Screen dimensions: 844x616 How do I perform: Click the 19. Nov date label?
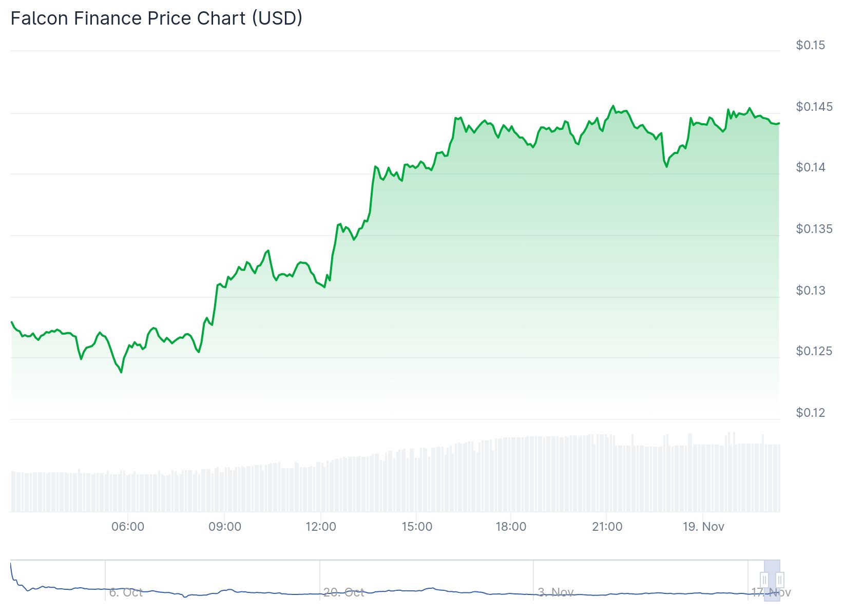(703, 527)
